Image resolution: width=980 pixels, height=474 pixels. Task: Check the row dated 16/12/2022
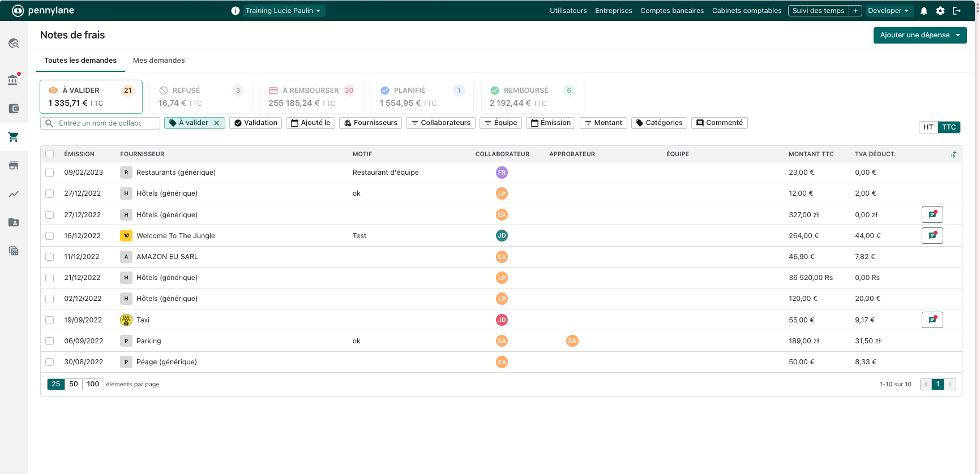click(x=50, y=236)
